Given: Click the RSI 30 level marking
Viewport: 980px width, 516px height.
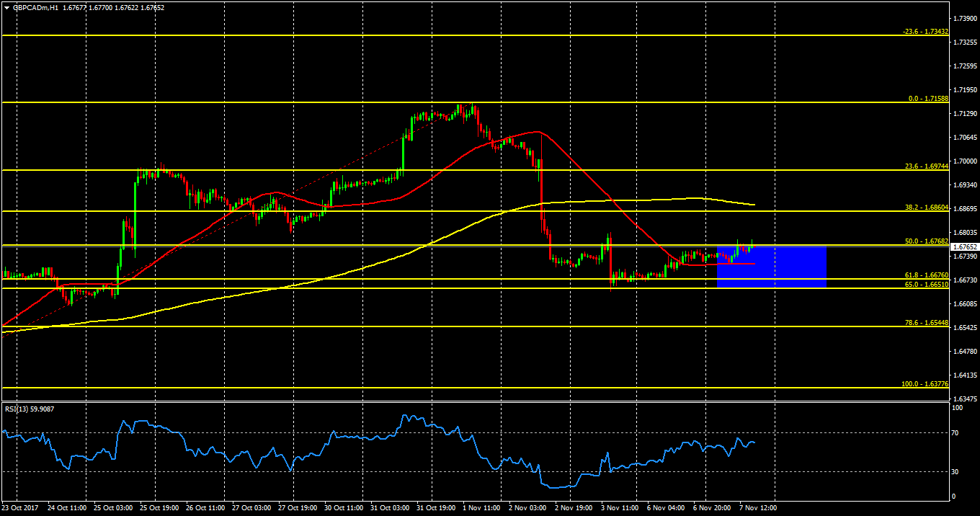Looking at the screenshot, I should click(955, 471).
